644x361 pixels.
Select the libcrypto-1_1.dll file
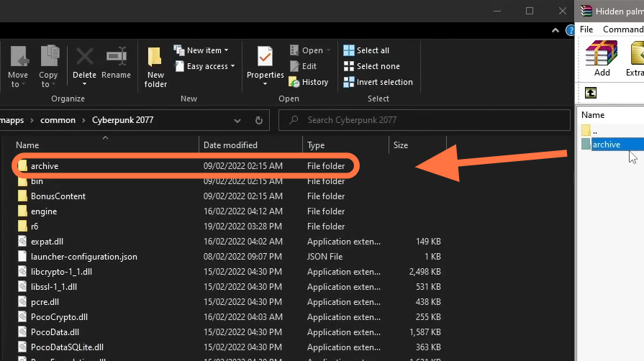click(x=228, y=272)
